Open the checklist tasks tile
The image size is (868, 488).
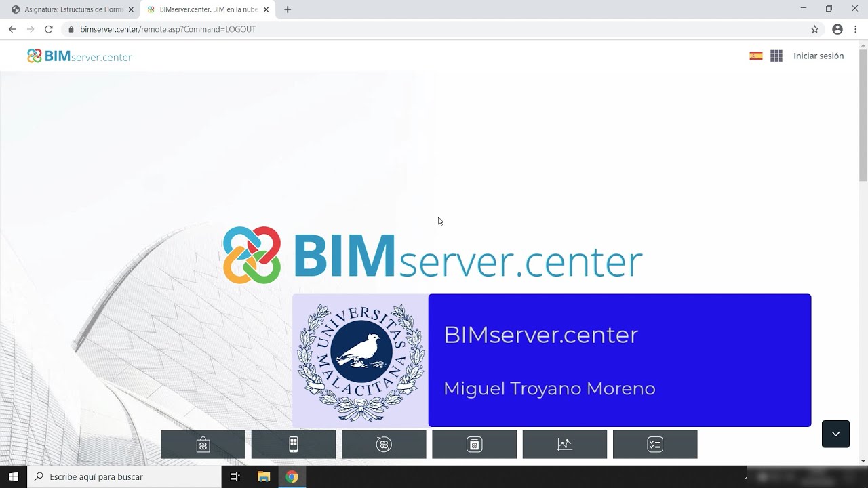[x=655, y=445]
